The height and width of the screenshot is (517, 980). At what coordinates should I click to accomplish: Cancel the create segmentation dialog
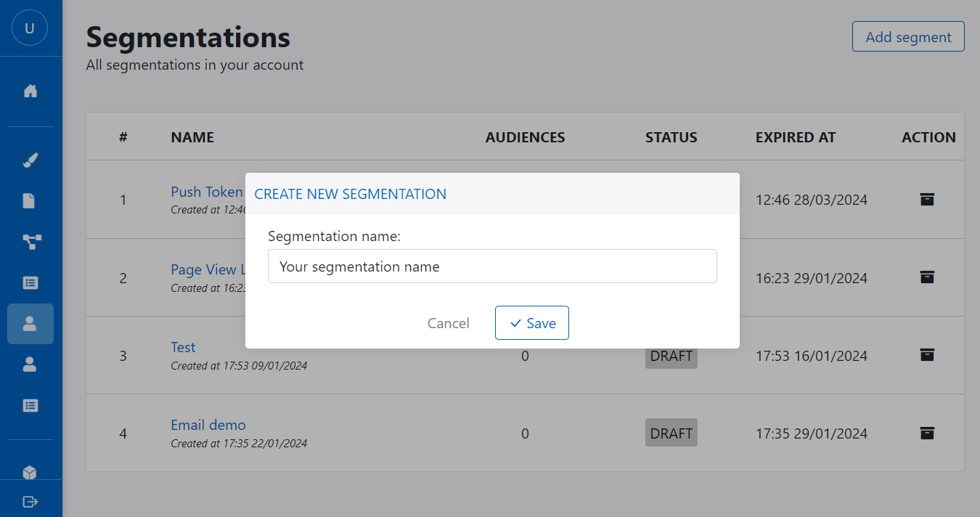(x=448, y=322)
